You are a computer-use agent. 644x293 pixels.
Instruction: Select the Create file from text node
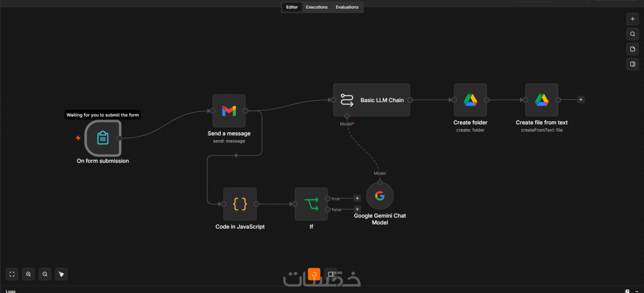pos(542,100)
